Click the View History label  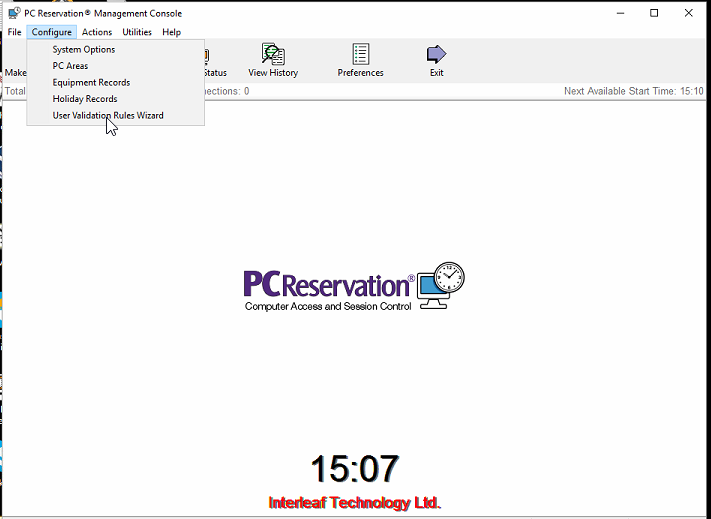tap(273, 73)
